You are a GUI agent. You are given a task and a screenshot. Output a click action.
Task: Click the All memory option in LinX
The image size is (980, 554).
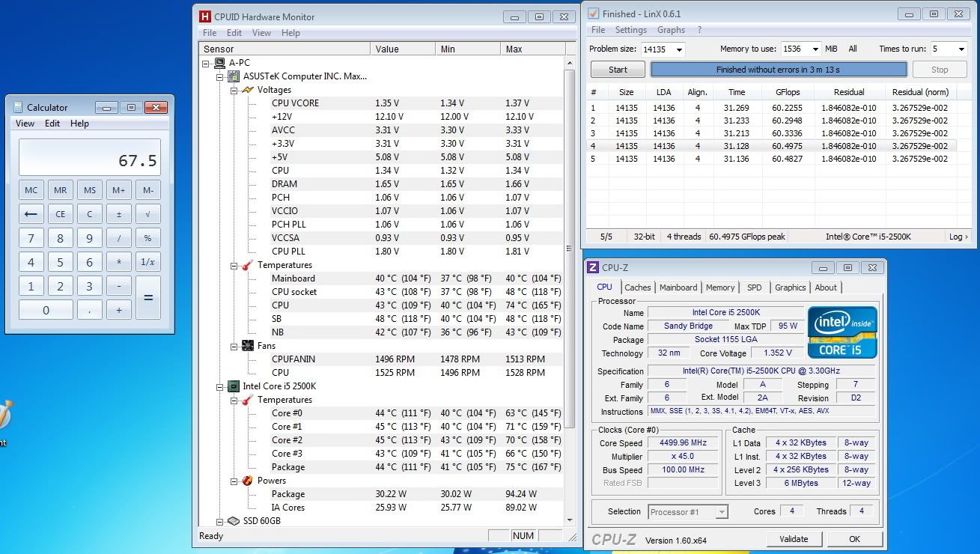point(853,49)
